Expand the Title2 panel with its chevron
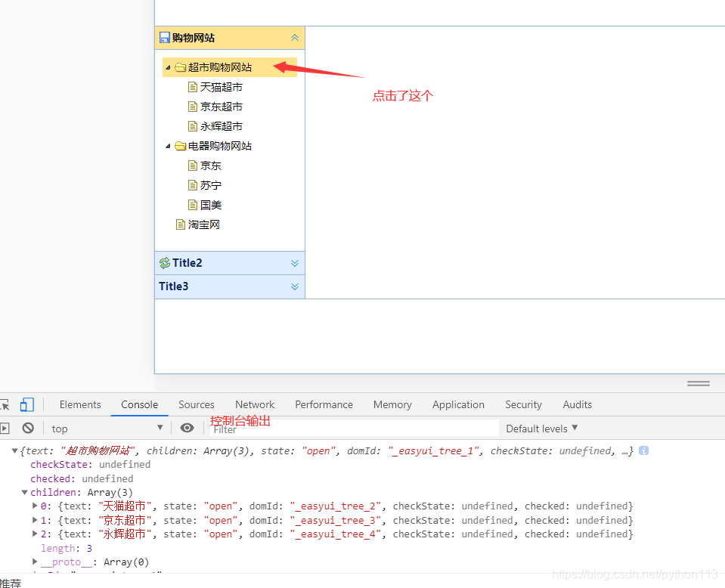Viewport: 725px width, 588px height. [295, 263]
